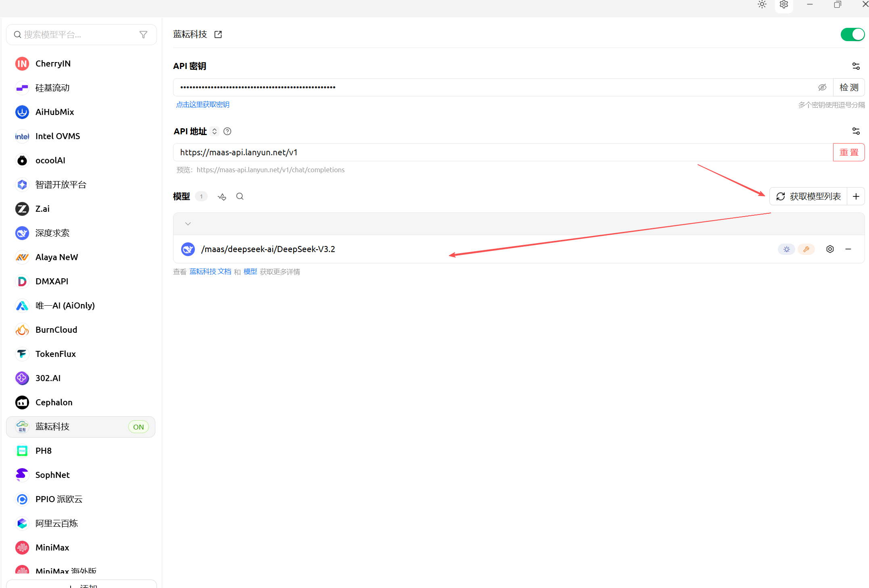Open the API address type selector

[215, 131]
